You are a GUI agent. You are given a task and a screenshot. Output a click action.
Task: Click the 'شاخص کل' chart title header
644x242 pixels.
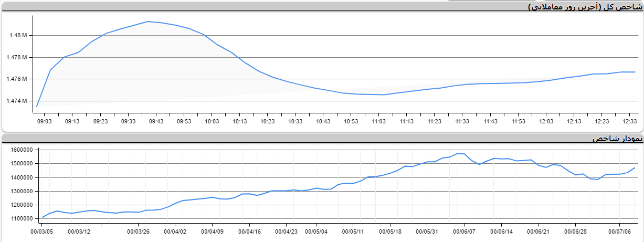point(585,7)
